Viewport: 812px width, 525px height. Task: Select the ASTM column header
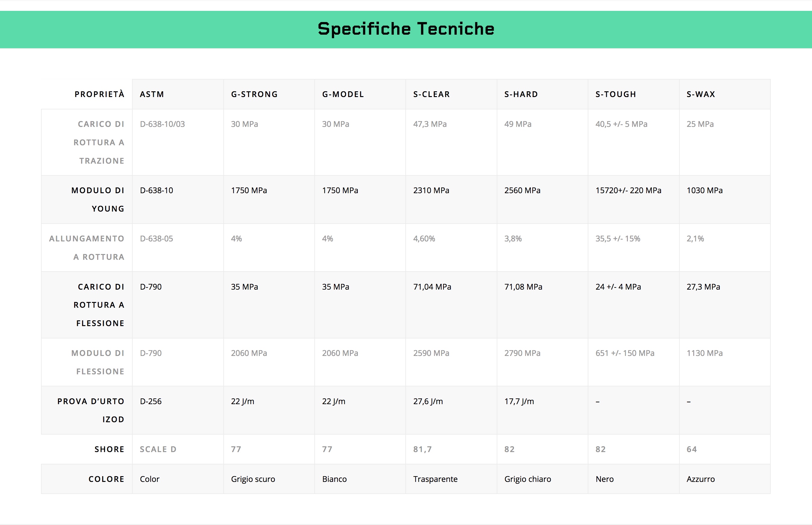(x=152, y=94)
